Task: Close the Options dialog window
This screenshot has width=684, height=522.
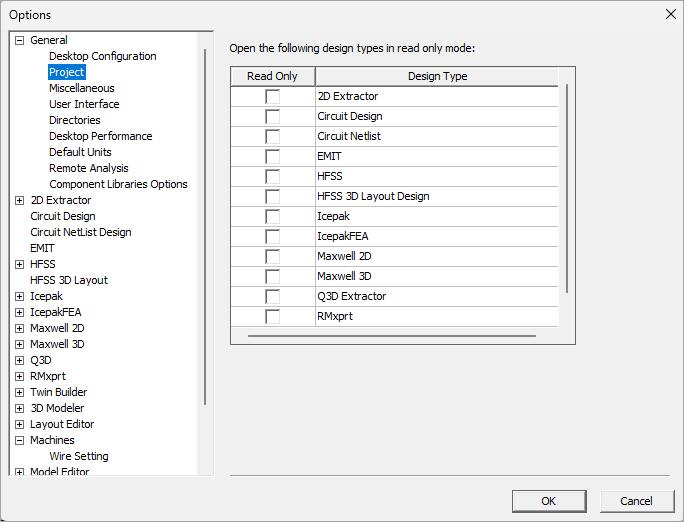Action: pyautogui.click(x=671, y=14)
